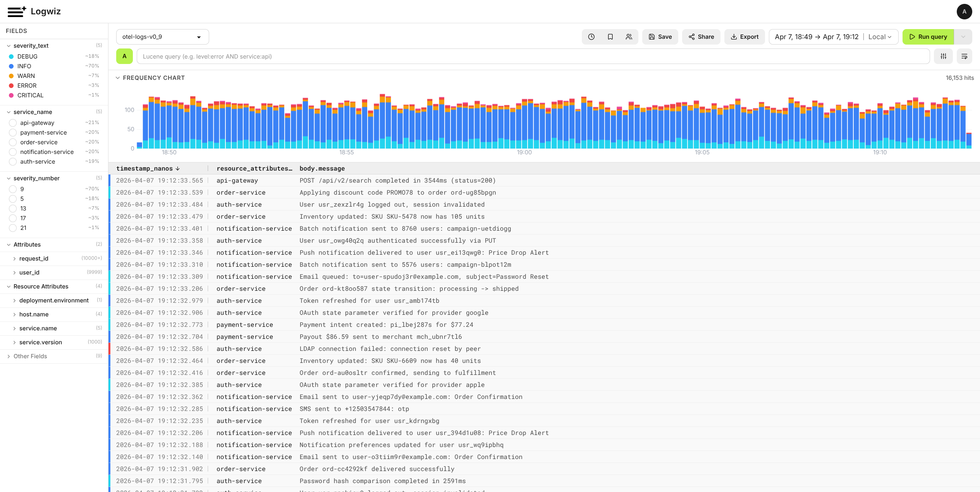Click the DEBUG severity color dot
Screen dimensions: 980x492
coord(10,56)
